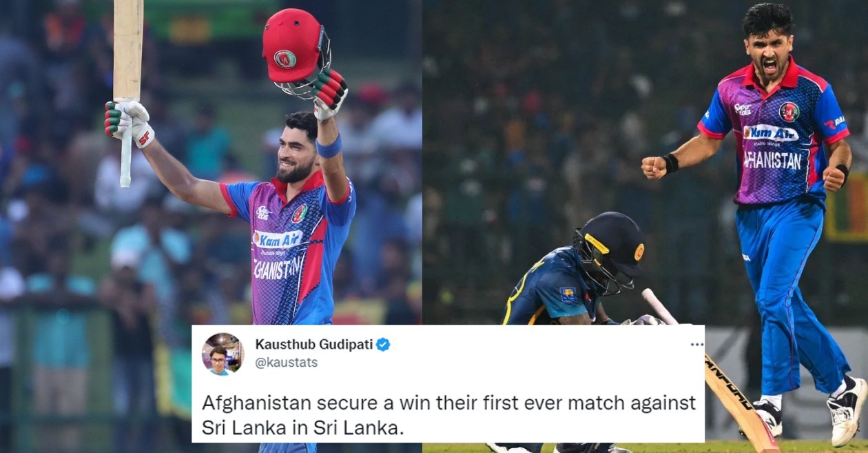Open Kausthub Gudipati's profile avatar
This screenshot has height=453, width=868.
(223, 354)
